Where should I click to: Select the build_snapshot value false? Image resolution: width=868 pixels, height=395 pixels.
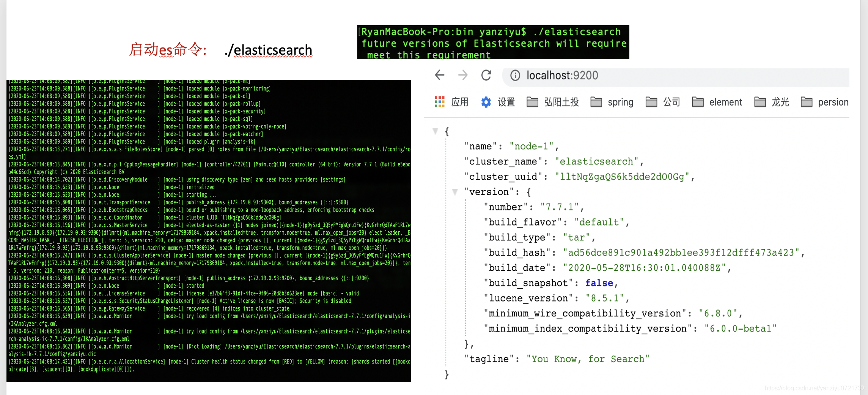[599, 283]
